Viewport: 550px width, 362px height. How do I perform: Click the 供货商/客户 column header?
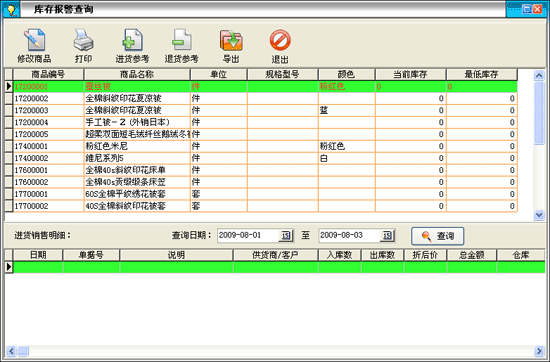275,255
